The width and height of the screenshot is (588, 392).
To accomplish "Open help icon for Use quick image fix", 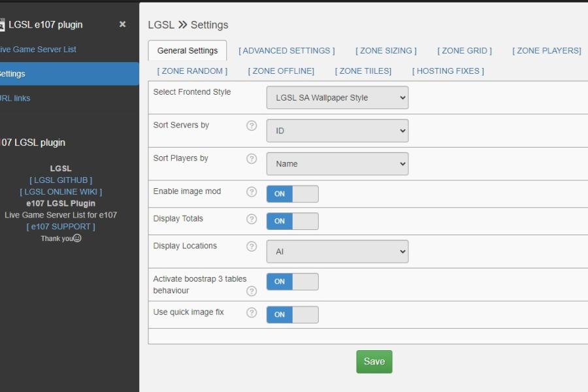I will 252,312.
